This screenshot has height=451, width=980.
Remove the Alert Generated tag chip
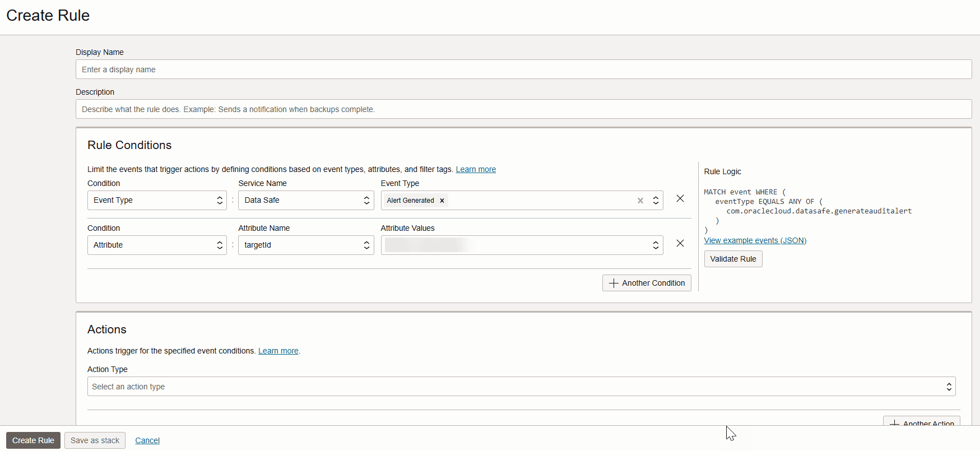[442, 201]
